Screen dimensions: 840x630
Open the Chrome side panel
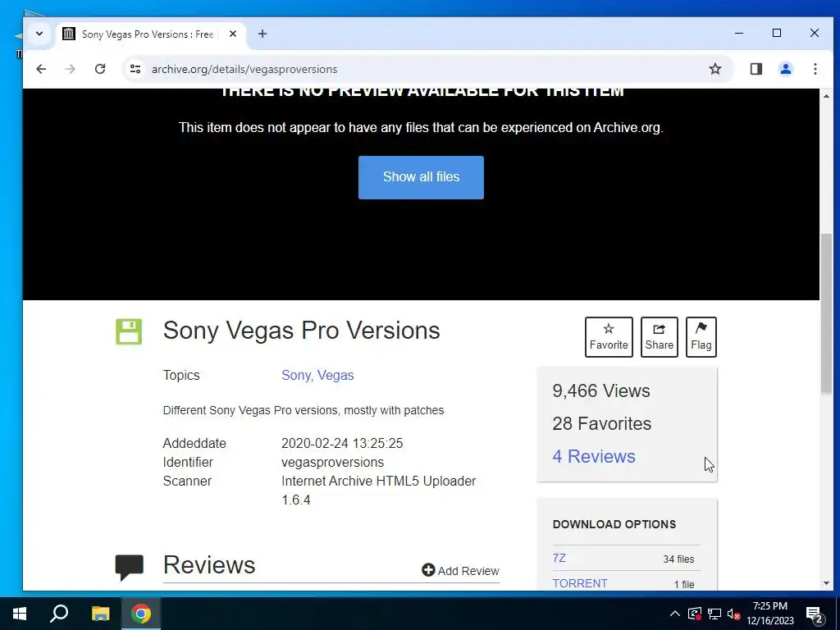(x=756, y=69)
